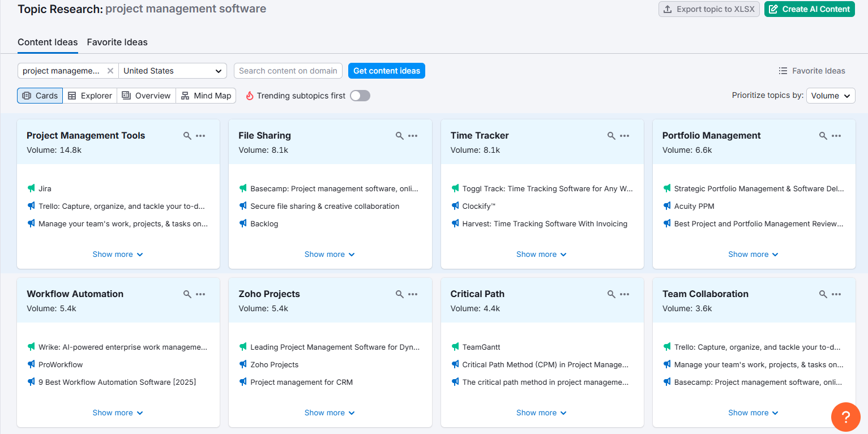
Task: Click the Search content on domain field
Action: (x=288, y=71)
